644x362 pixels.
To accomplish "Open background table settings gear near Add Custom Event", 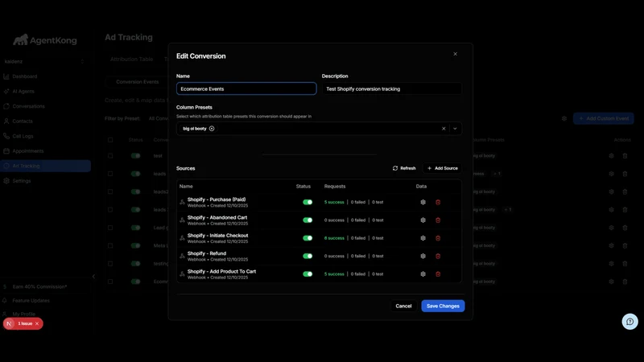I will click(x=564, y=118).
